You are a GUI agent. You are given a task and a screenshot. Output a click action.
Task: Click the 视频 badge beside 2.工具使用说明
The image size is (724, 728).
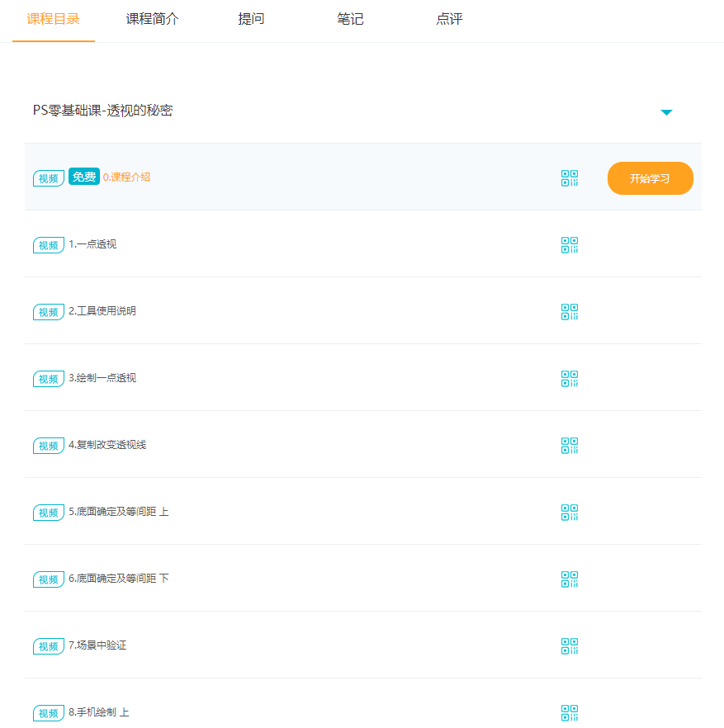(48, 311)
